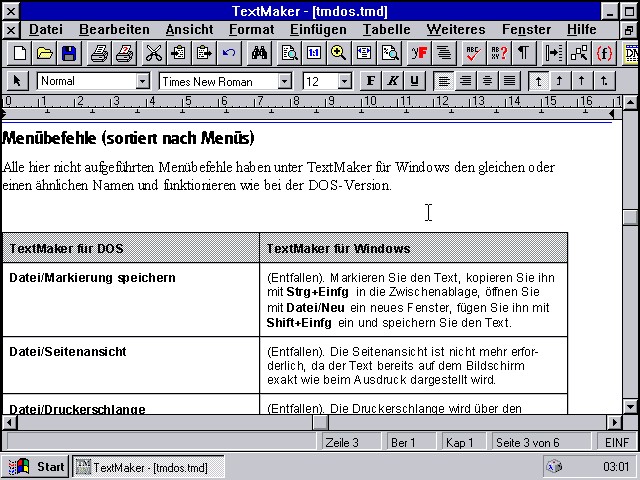This screenshot has height=480, width=640.
Task: Align the paragraph right
Action: tap(465, 81)
